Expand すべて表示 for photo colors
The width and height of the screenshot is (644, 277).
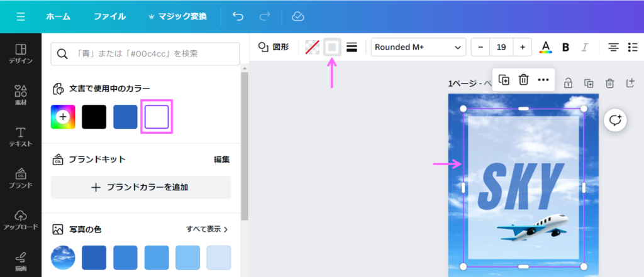(x=207, y=229)
